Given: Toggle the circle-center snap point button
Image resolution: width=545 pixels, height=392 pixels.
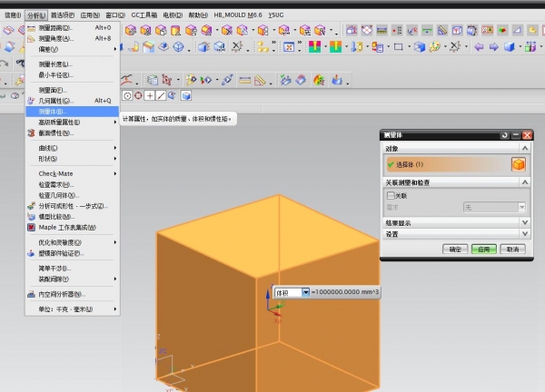Looking at the screenshot, I should coord(127,95).
